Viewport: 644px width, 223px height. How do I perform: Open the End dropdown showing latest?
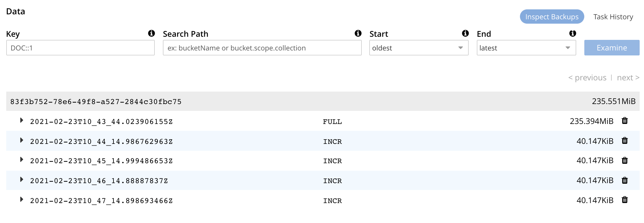pyautogui.click(x=526, y=48)
